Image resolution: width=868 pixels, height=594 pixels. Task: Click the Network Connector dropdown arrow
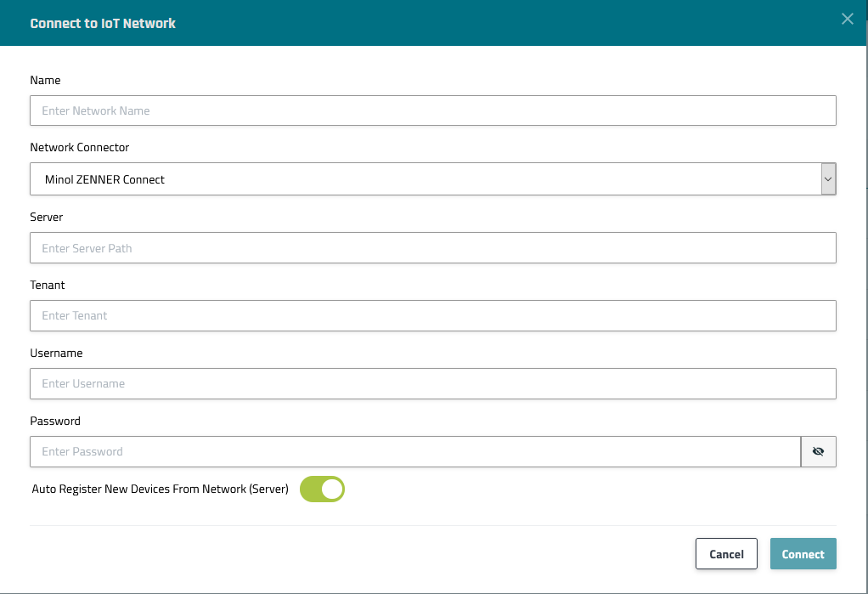(828, 179)
